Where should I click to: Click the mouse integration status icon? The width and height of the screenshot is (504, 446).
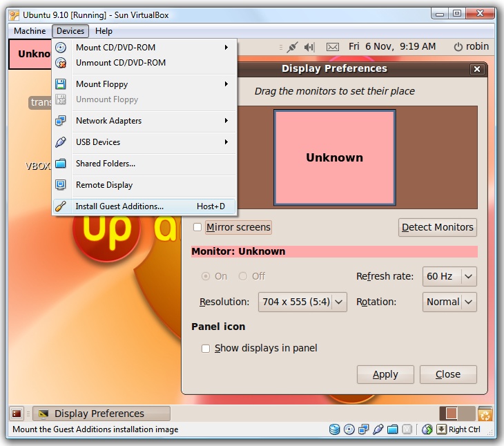point(427,429)
